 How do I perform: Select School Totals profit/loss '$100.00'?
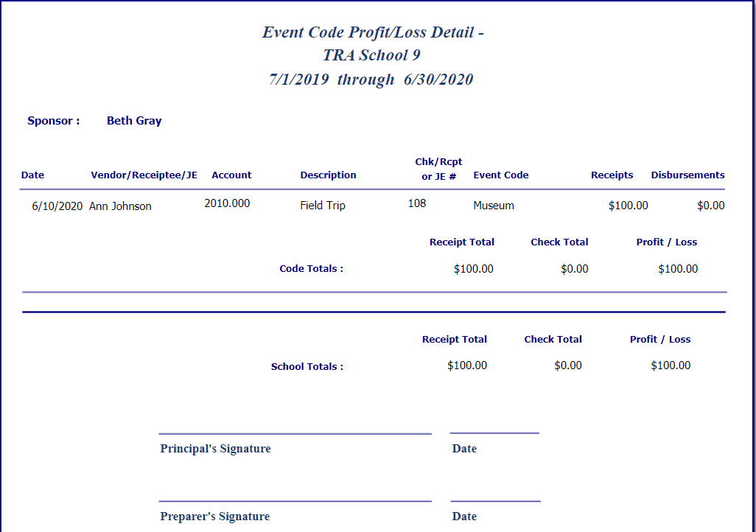pyautogui.click(x=671, y=365)
